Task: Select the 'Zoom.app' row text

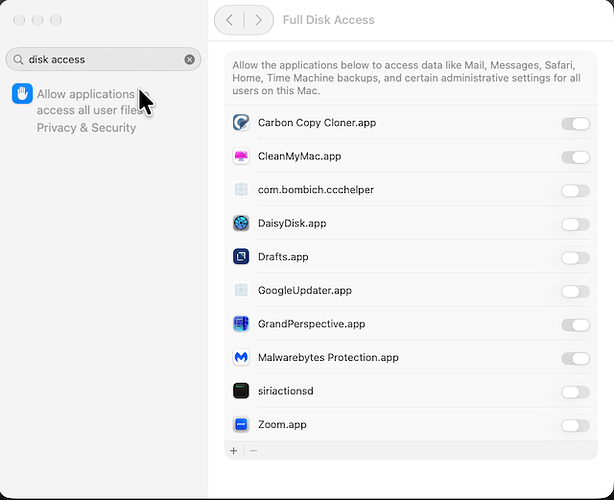Action: [282, 424]
